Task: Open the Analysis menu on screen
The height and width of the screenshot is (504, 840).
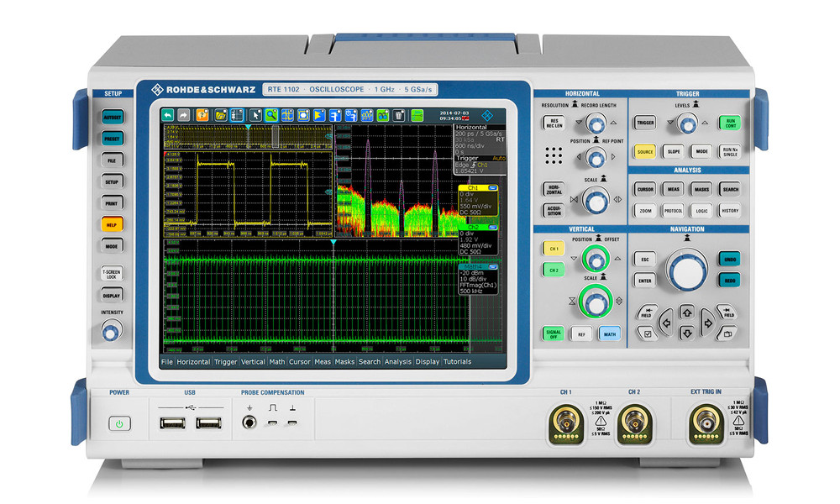Action: click(398, 362)
